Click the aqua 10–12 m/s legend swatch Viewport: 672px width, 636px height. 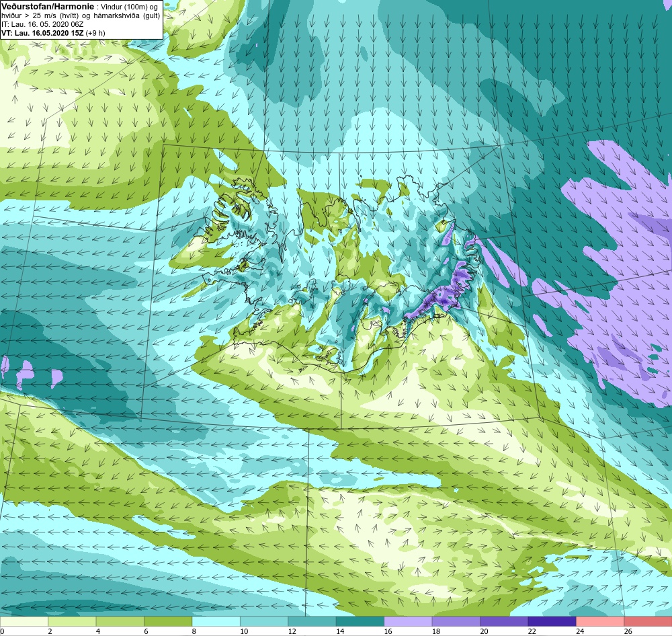[264, 621]
